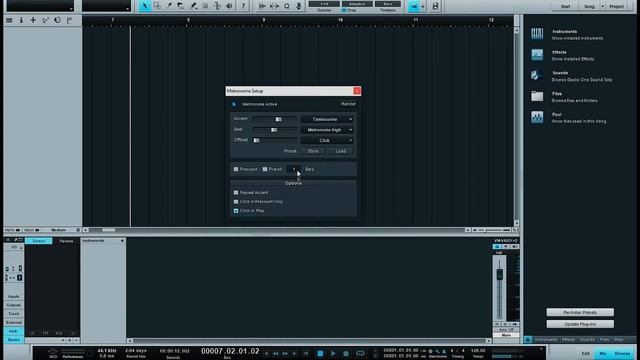Screen dimensions: 640x360
Task: Close the Metronome Setup dialog
Action: coord(357,91)
